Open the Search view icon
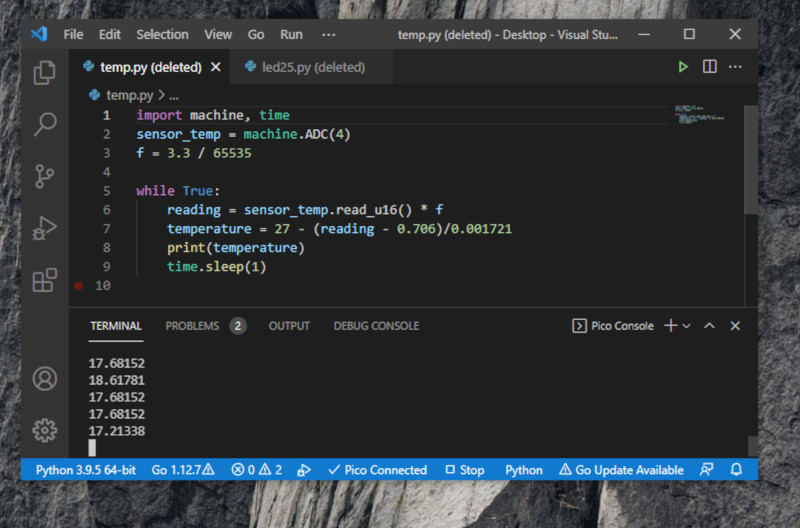 44,124
